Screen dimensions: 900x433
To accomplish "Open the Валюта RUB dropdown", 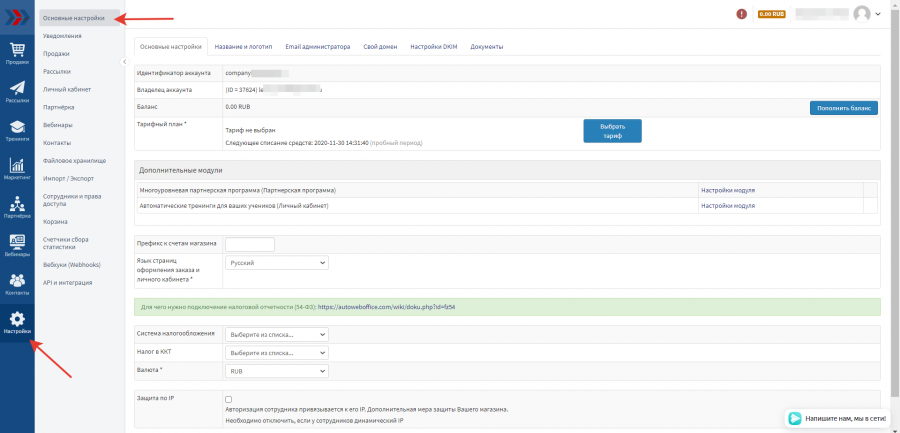I will (x=276, y=371).
